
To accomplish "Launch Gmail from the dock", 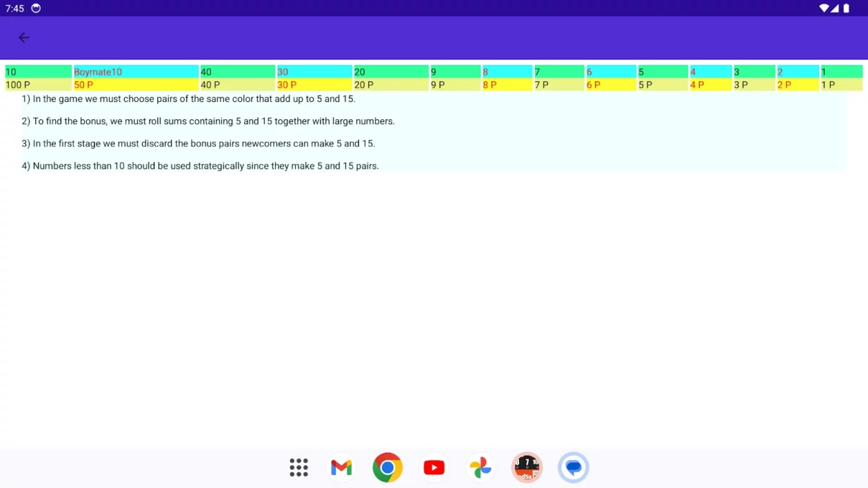I will (342, 467).
